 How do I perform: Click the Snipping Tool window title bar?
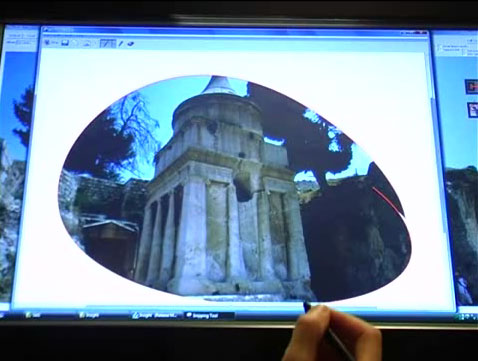(233, 33)
